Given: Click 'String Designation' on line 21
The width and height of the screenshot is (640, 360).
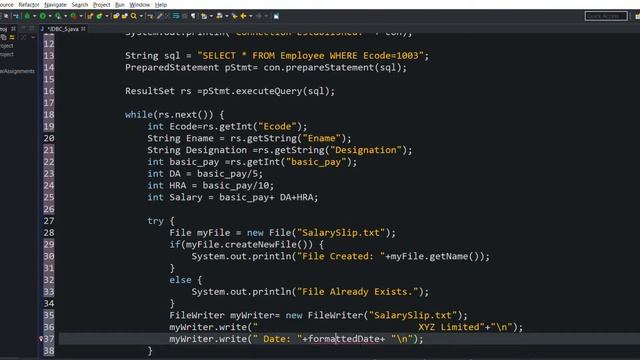Looking at the screenshot, I should tap(197, 150).
